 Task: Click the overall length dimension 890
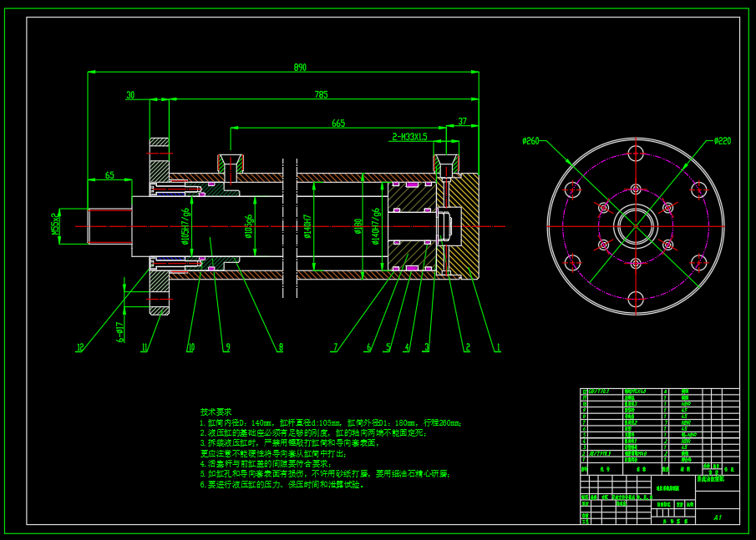click(300, 68)
